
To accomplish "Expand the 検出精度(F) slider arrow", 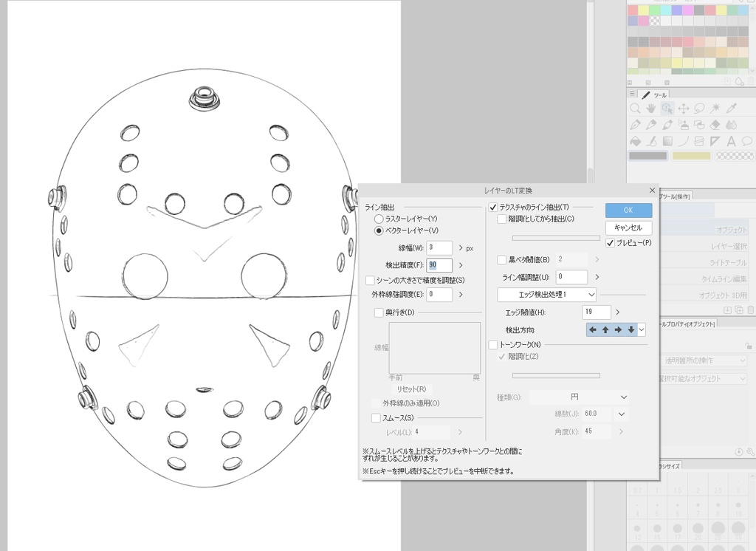I will point(461,265).
